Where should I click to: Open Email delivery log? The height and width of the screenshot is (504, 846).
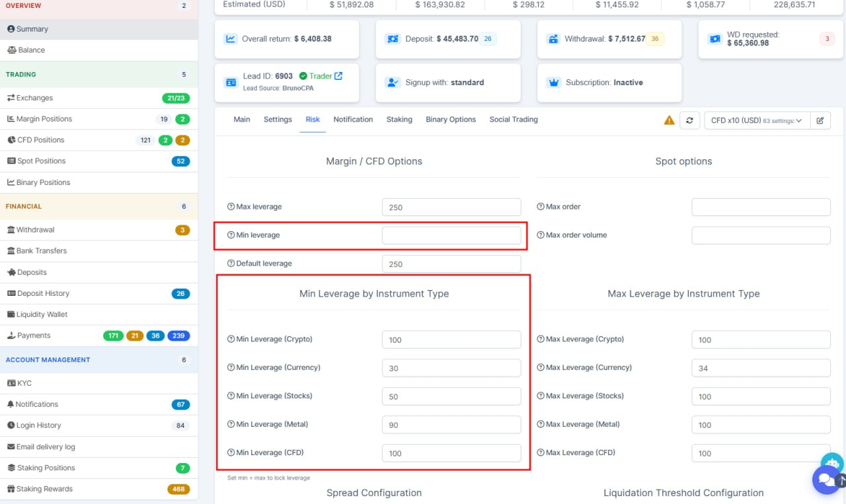[x=98, y=447]
